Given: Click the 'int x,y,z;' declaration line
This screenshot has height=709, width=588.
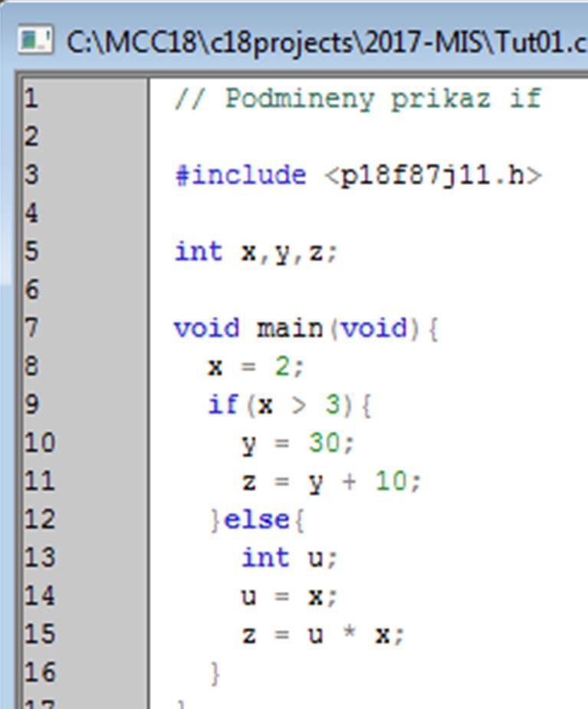Looking at the screenshot, I should click(256, 252).
